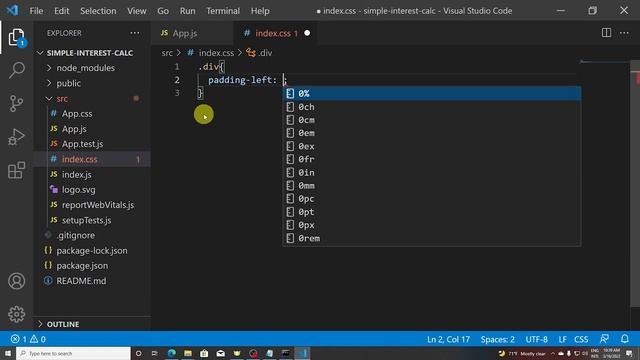The height and width of the screenshot is (360, 640).
Task: Open Microsoft Store from taskbar
Action: (x=204, y=353)
